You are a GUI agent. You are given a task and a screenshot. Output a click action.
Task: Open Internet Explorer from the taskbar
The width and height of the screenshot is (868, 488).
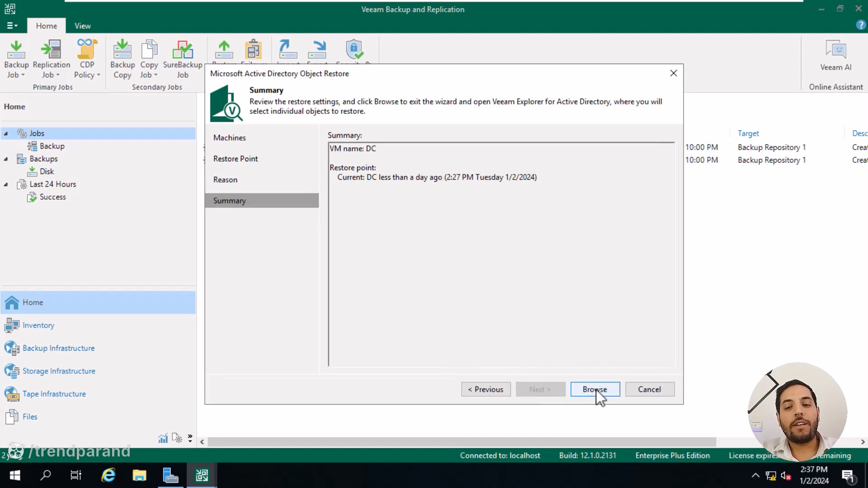click(x=108, y=475)
